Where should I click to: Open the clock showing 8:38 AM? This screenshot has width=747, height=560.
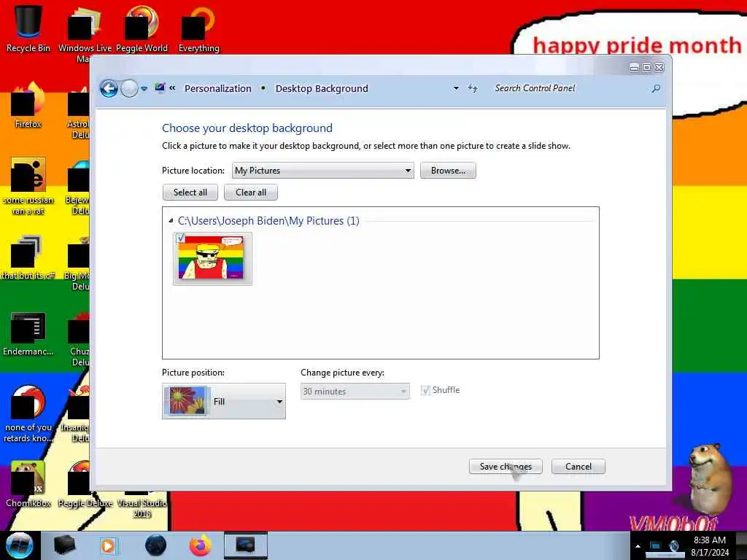tap(710, 546)
